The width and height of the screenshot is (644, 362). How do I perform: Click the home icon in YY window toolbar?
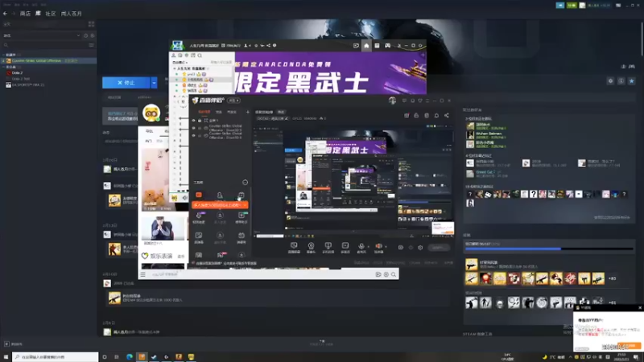(x=366, y=46)
